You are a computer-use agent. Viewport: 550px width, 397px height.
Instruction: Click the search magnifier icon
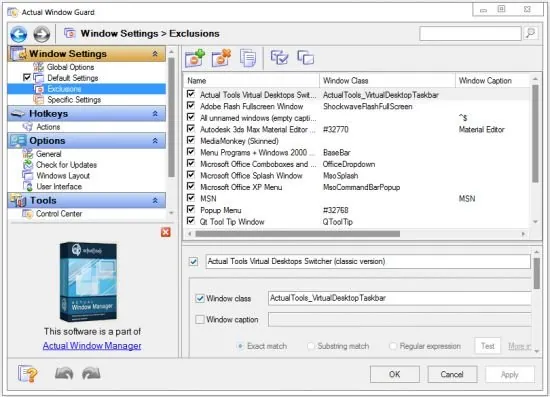531,33
